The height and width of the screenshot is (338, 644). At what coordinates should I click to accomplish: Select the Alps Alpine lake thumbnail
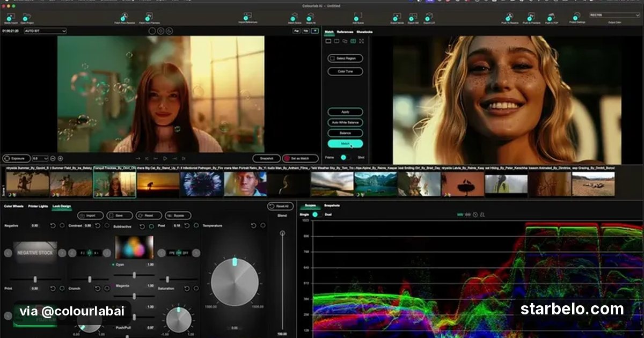coord(375,183)
